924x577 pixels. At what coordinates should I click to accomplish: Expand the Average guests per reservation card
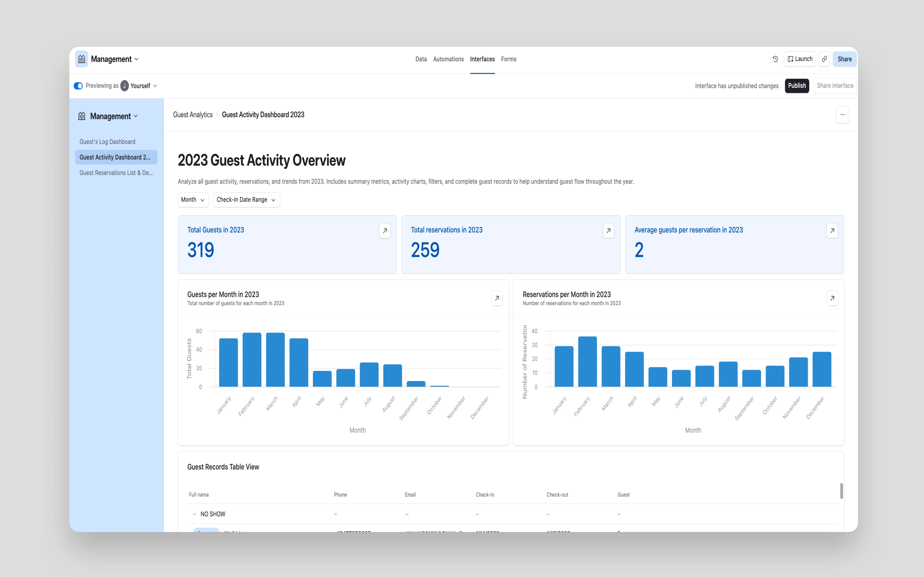(x=832, y=230)
